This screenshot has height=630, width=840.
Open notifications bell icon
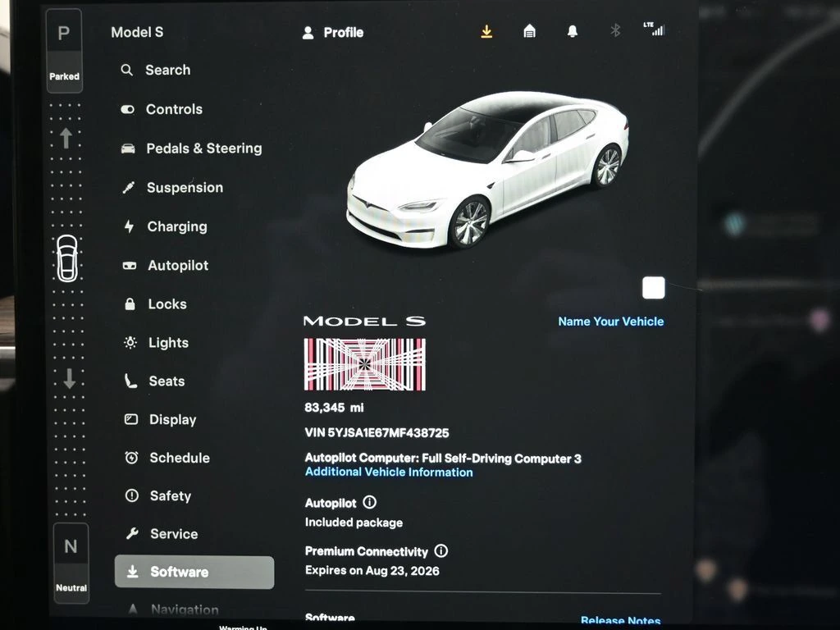[x=573, y=31]
